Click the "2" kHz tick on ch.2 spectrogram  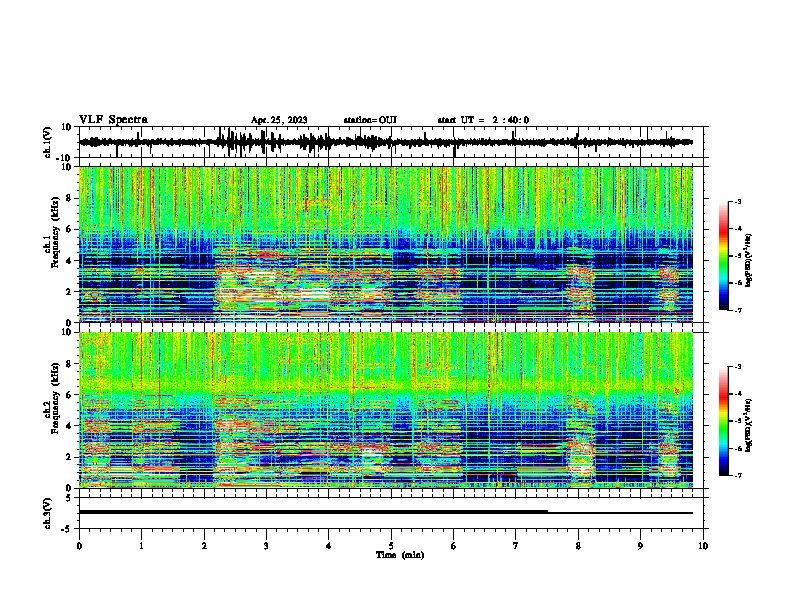click(x=69, y=457)
